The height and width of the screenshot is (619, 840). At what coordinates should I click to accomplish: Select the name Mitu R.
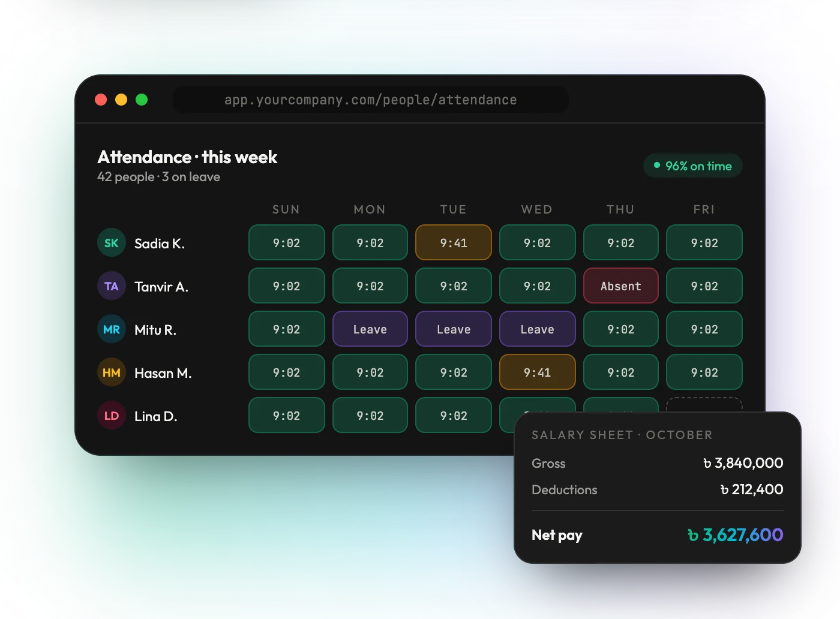point(155,330)
